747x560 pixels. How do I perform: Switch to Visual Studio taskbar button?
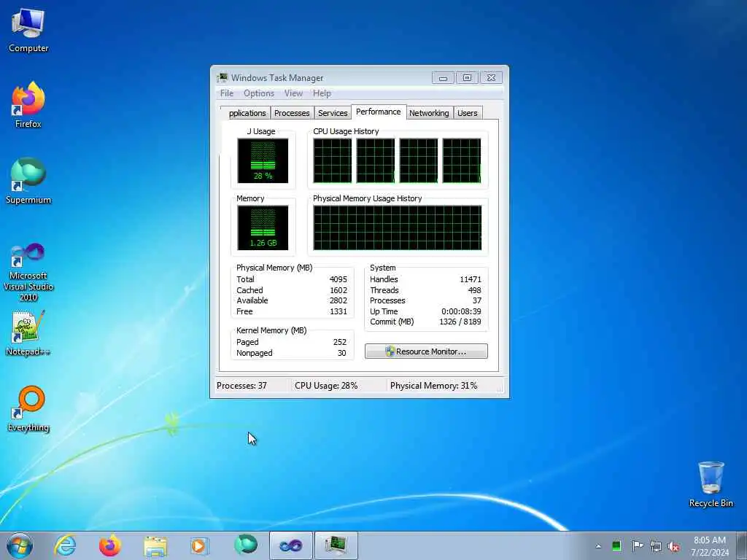click(x=290, y=545)
